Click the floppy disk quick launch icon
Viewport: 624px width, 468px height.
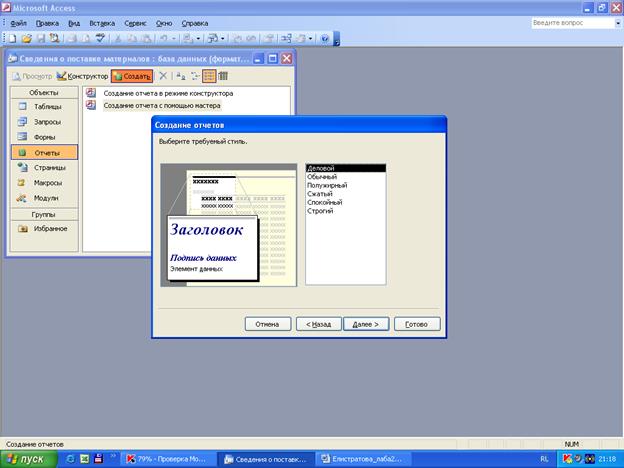[98, 458]
